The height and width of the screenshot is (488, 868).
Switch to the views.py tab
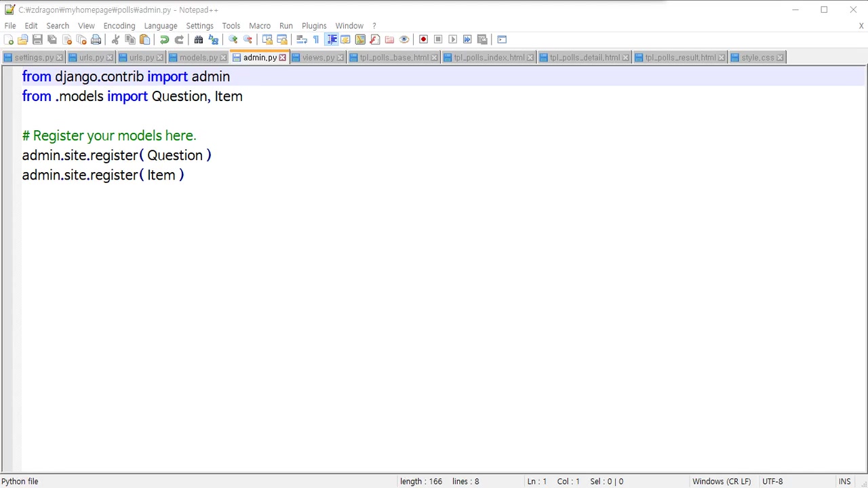coord(318,58)
